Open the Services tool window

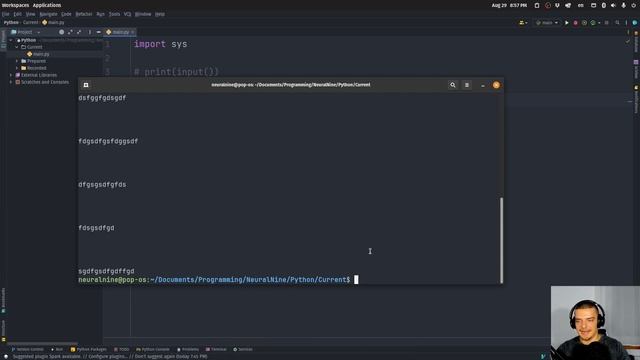coord(243,349)
